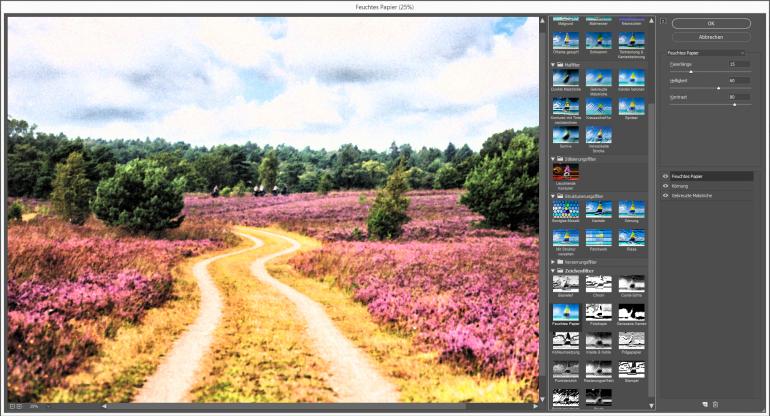Choose the Feuchtes Papier filter thumbnail
This screenshot has height=416, width=770.
pyautogui.click(x=566, y=312)
